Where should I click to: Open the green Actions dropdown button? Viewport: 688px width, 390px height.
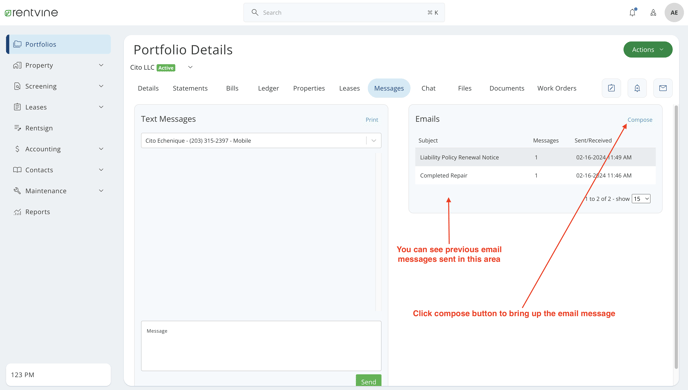[x=648, y=50]
